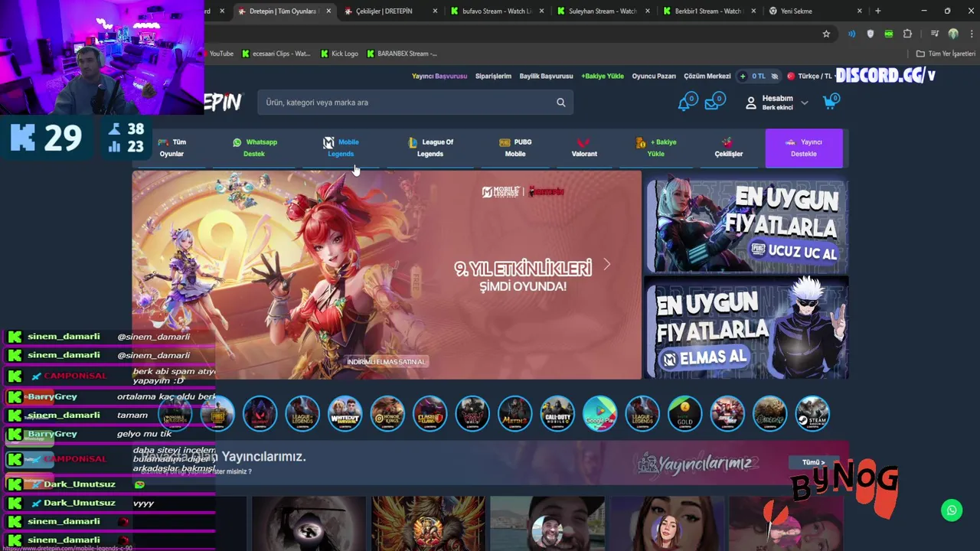980x551 pixels.
Task: Click the blue sound-wave extension icon
Action: 851,34
